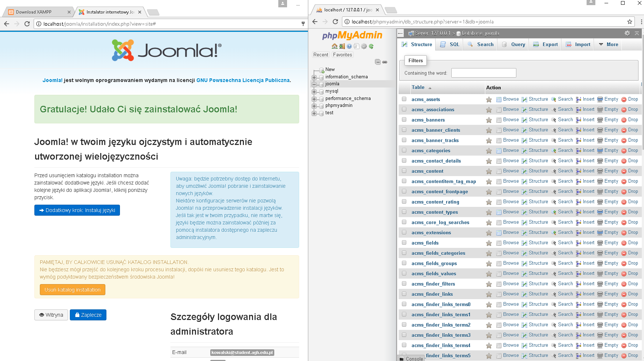This screenshot has height=361, width=644.
Task: Click Empty icon for acms_categories
Action: pyautogui.click(x=600, y=150)
